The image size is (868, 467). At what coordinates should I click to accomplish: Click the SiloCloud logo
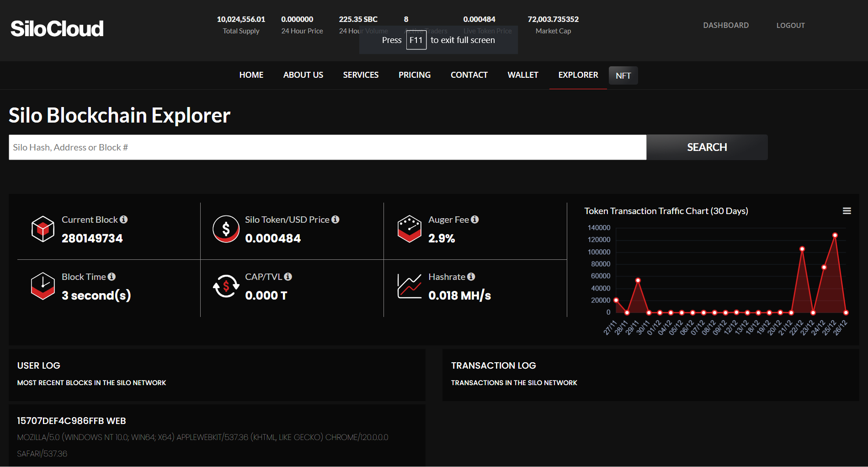tap(57, 29)
